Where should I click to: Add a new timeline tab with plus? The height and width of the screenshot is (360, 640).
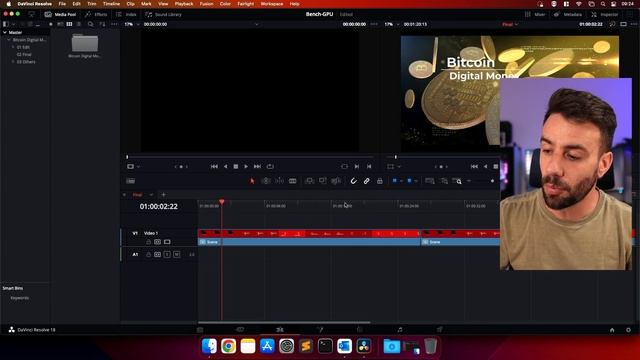[x=163, y=195]
